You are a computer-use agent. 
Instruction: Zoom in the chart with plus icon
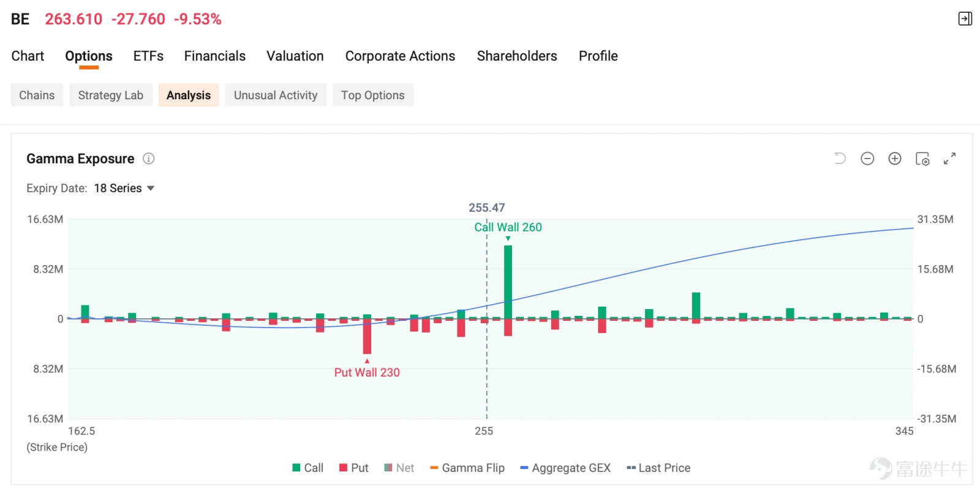pos(895,159)
